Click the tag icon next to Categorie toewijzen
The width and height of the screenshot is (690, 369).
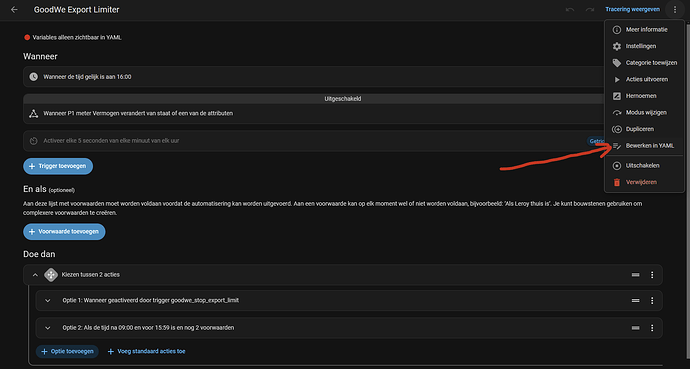pos(617,63)
